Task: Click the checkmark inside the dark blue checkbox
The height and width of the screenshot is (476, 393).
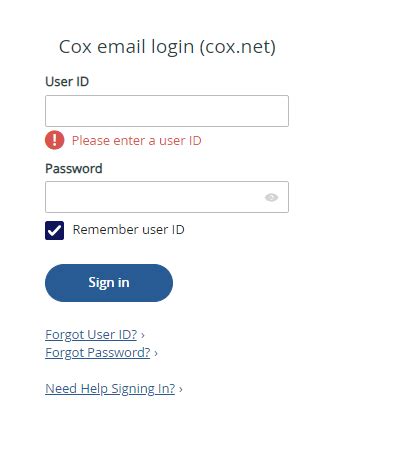Action: coord(55,230)
